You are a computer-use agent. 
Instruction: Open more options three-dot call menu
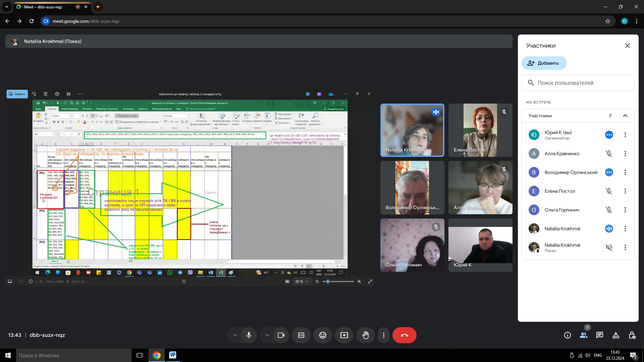[384, 335]
